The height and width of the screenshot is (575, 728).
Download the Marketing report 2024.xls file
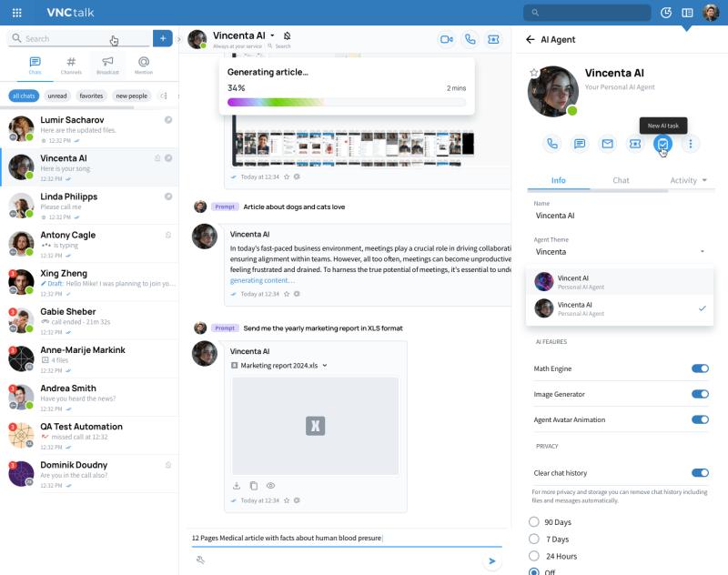[x=237, y=486]
